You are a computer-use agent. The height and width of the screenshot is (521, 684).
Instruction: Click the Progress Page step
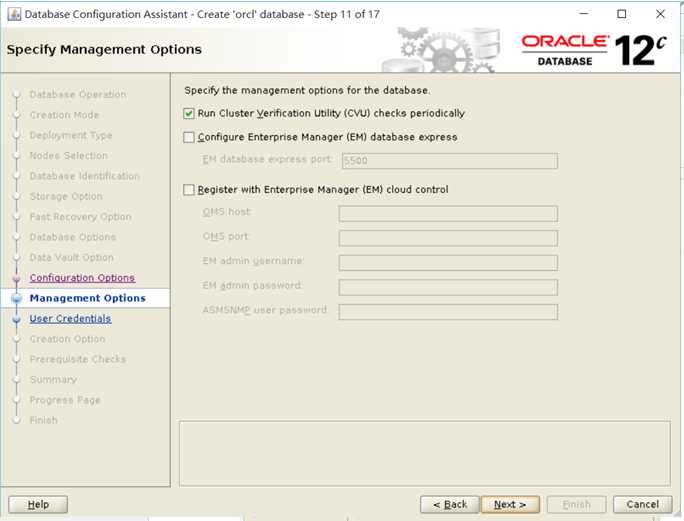[x=65, y=400]
